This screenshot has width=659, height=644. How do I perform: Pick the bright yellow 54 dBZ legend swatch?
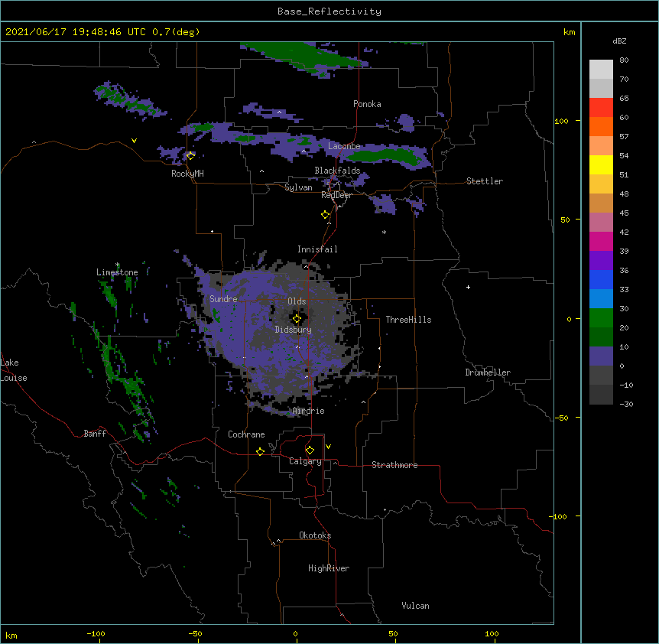601,164
